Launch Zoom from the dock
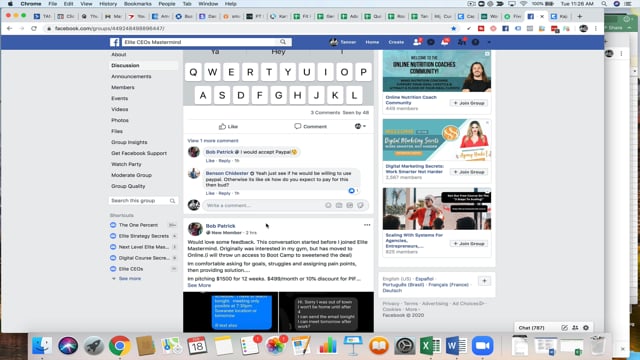 click(x=482, y=346)
